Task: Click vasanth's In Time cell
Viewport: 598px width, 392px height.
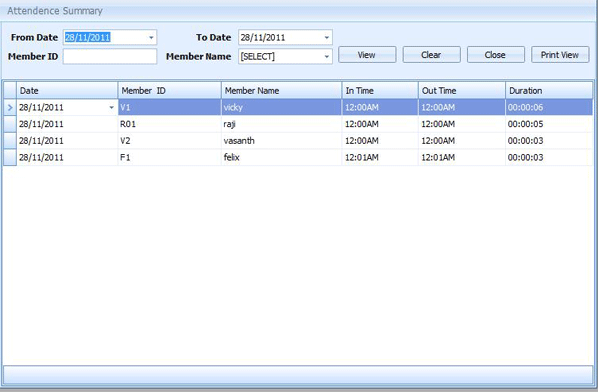Action: click(380, 141)
